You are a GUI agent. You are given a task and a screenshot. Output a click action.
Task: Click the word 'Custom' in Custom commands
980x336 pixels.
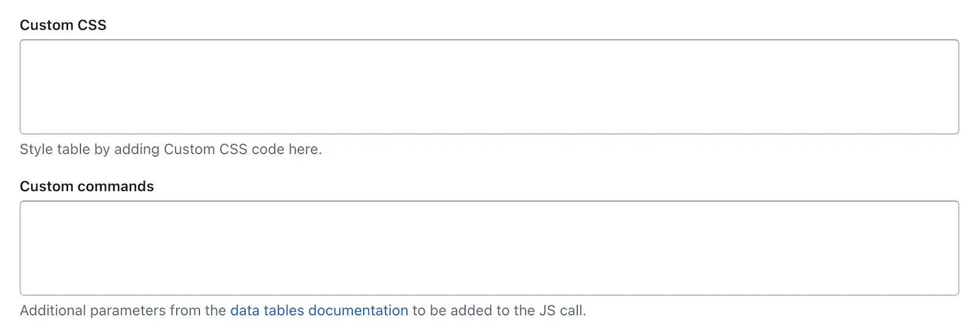click(x=47, y=186)
